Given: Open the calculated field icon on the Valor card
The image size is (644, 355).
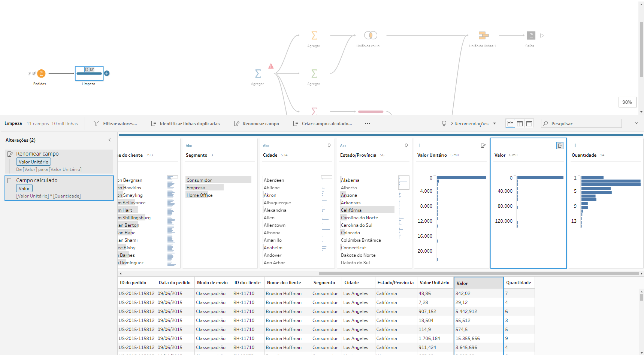Looking at the screenshot, I should pyautogui.click(x=560, y=145).
